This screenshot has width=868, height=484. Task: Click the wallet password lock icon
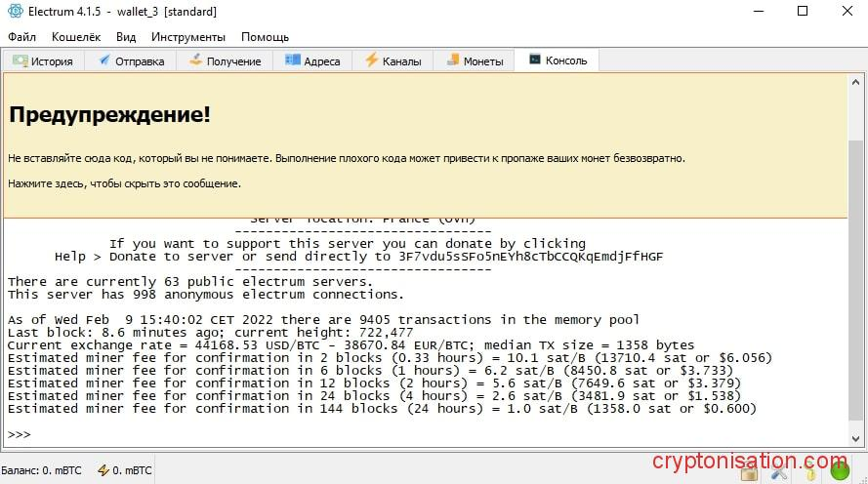[x=749, y=474]
